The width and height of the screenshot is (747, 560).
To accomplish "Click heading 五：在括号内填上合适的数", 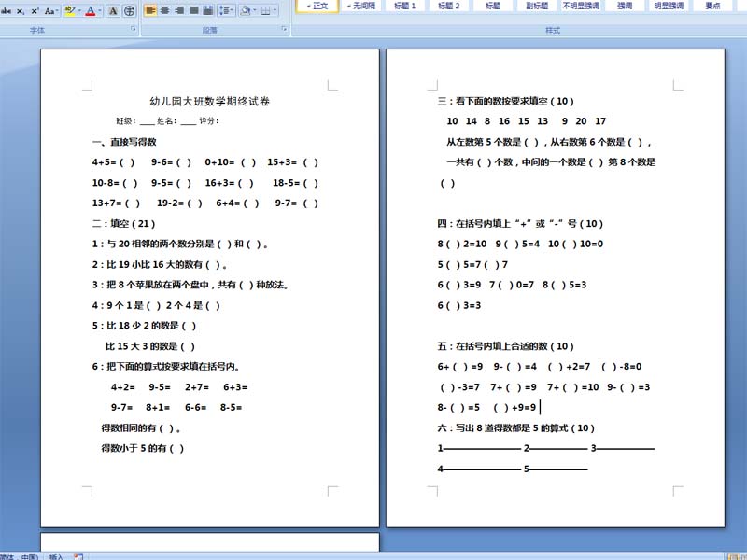I will point(505,346).
